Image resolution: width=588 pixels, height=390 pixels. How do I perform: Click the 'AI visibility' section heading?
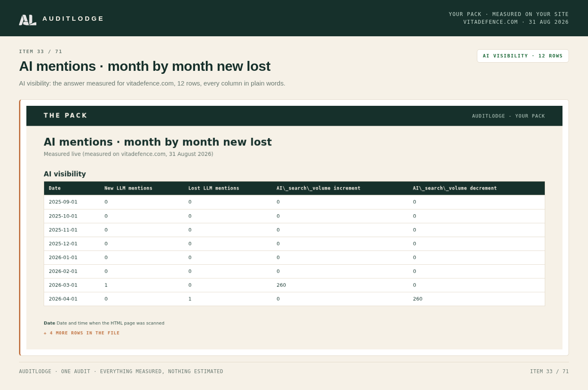[65, 174]
